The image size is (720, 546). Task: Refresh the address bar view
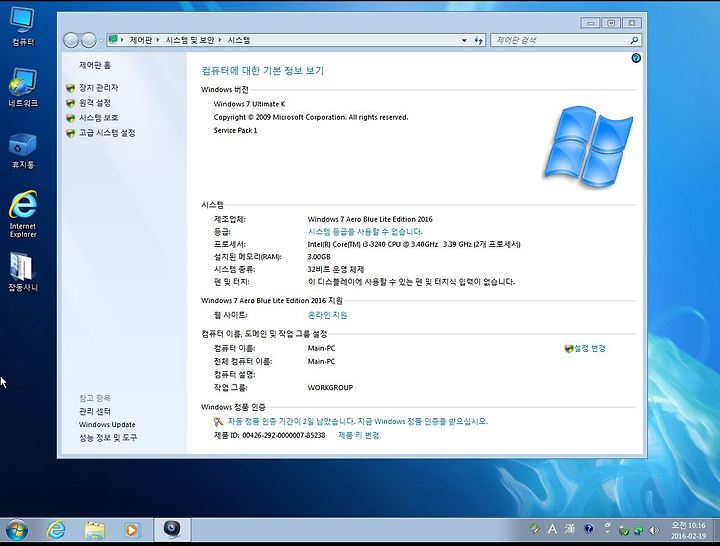pyautogui.click(x=478, y=40)
